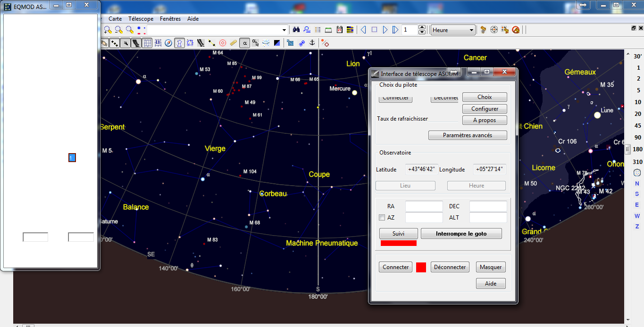Viewport: 644px width, 327px height.
Task: Point the chart to zenith with Z
Action: click(637, 227)
